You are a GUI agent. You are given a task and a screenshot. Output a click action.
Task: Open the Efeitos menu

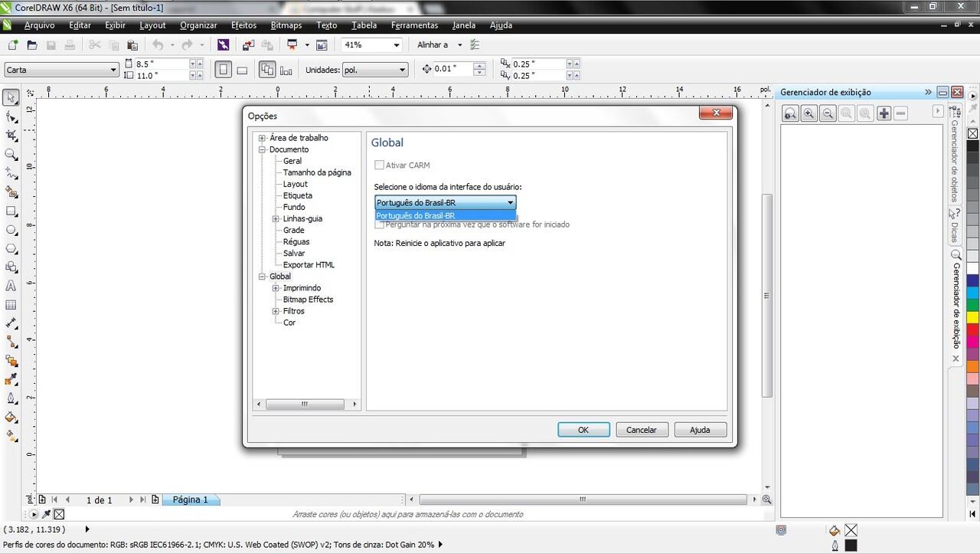pyautogui.click(x=243, y=25)
